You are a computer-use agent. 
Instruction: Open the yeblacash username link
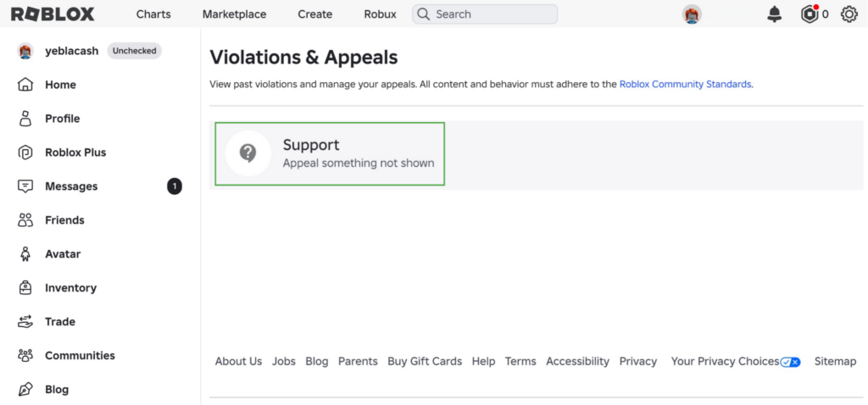pos(72,51)
